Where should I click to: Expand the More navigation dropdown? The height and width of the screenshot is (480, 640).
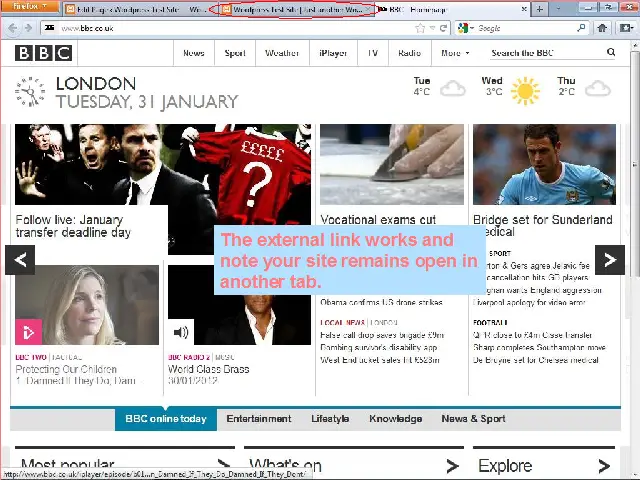(455, 53)
